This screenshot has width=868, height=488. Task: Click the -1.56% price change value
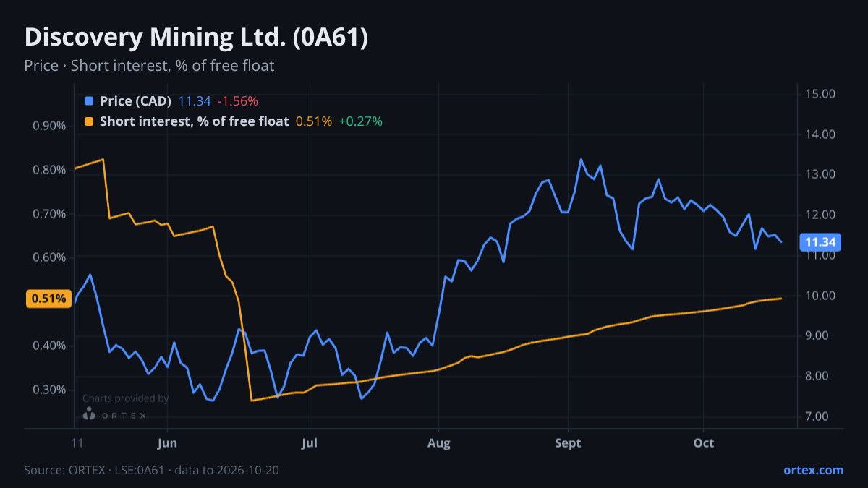point(237,101)
